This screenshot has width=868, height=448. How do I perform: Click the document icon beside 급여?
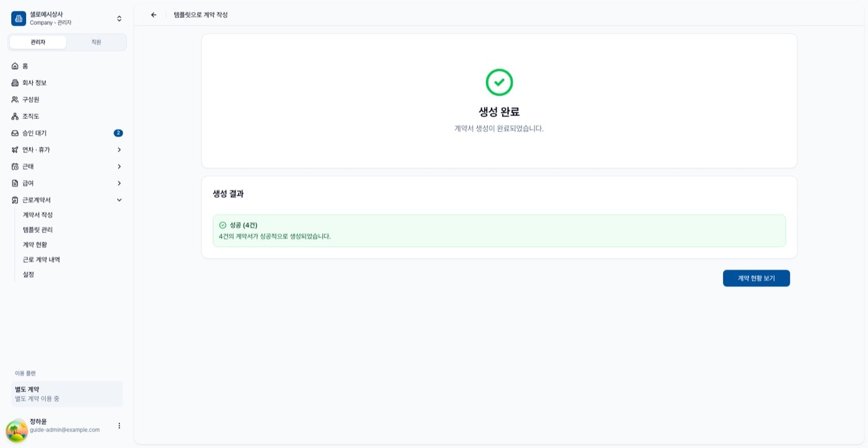pyautogui.click(x=15, y=183)
